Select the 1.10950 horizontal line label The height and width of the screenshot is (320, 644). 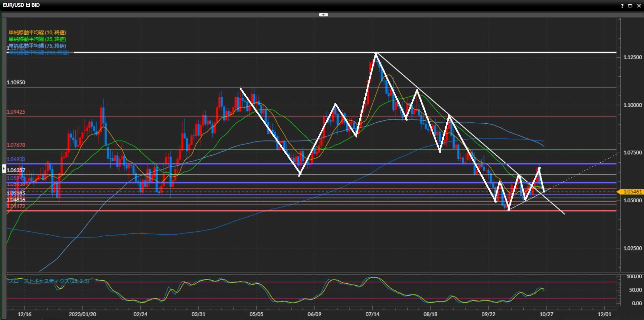[16, 82]
